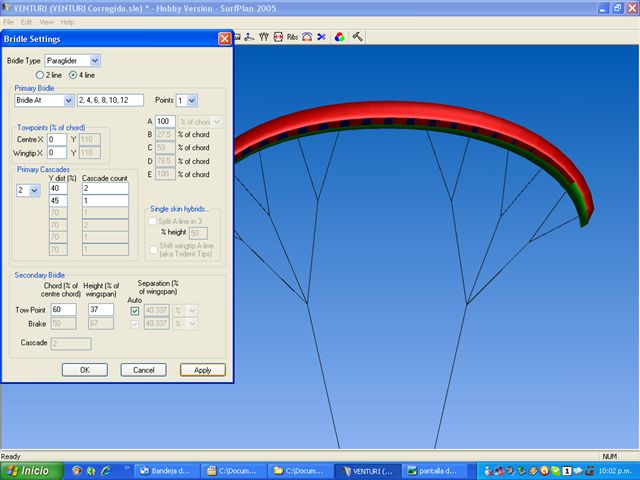Select the bridle lines toolbar icon

point(264,37)
